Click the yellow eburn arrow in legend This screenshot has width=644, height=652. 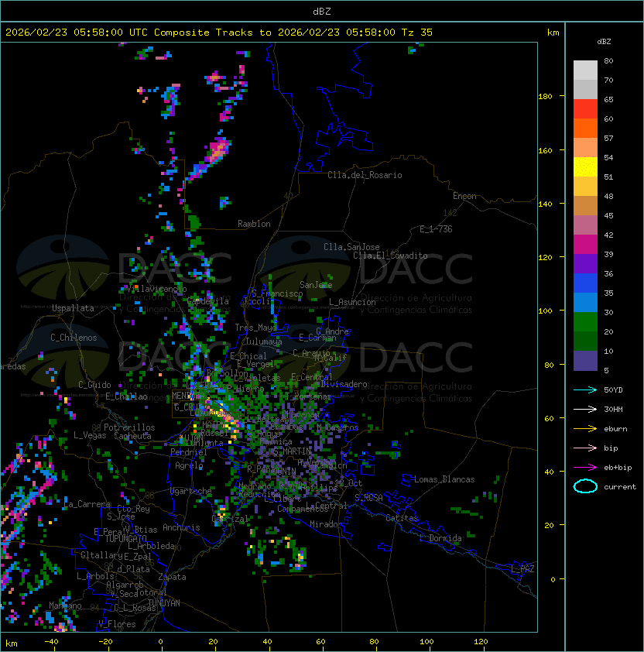(x=585, y=429)
